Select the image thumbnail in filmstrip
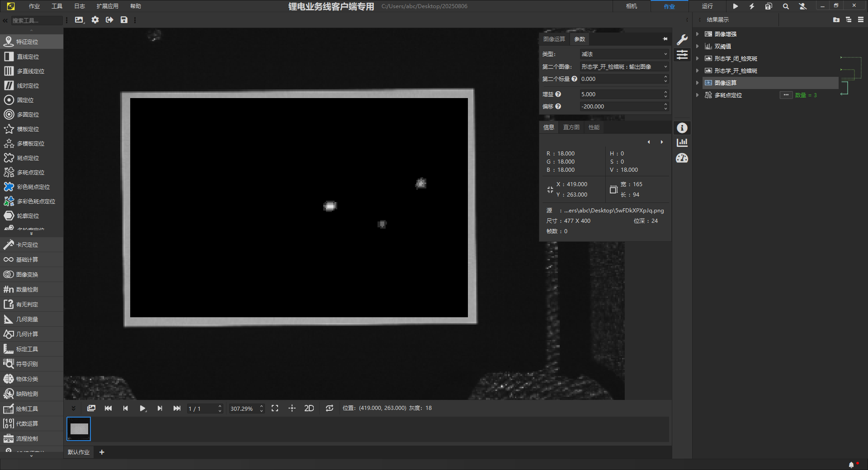The image size is (868, 470). 79,429
